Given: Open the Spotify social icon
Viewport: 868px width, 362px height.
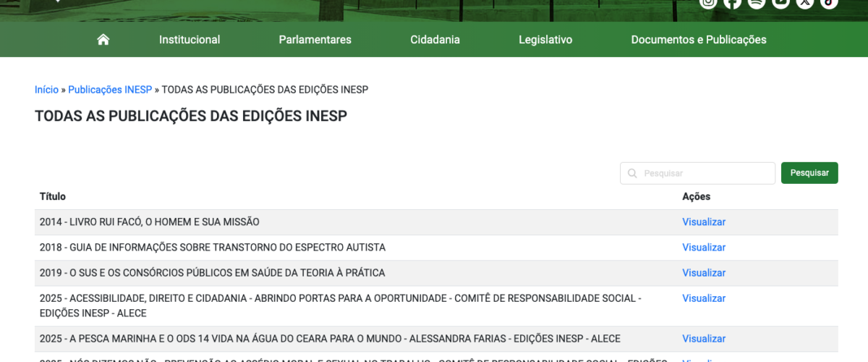Looking at the screenshot, I should coord(757,2).
